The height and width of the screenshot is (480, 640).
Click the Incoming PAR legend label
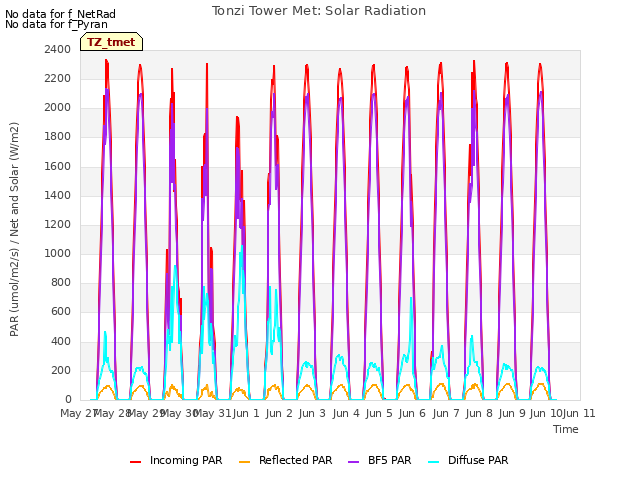point(186,460)
